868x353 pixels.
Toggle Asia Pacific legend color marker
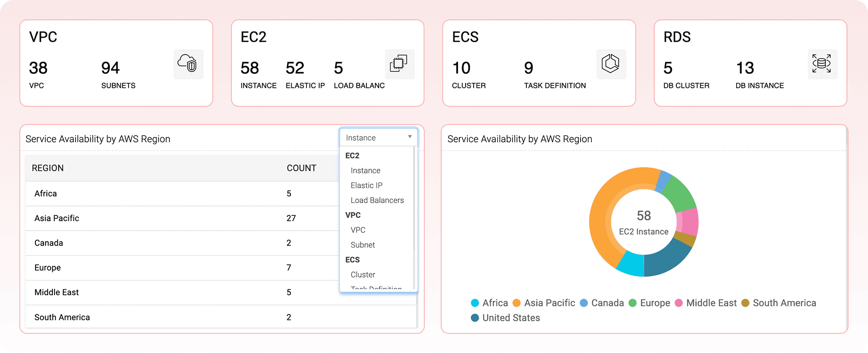coord(516,303)
